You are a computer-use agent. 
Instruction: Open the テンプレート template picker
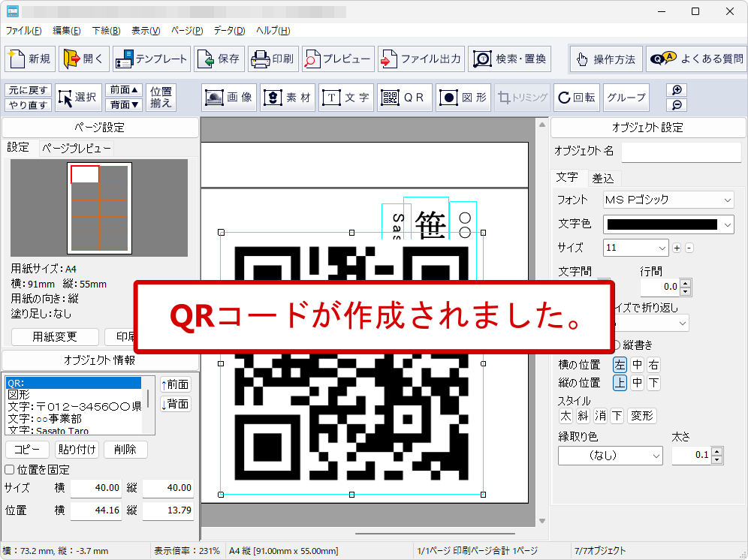(x=152, y=59)
